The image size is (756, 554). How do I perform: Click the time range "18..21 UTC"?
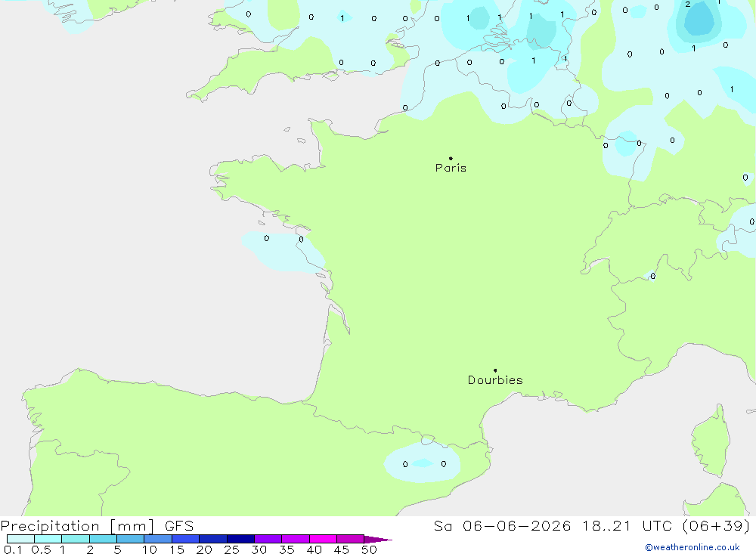627,526
